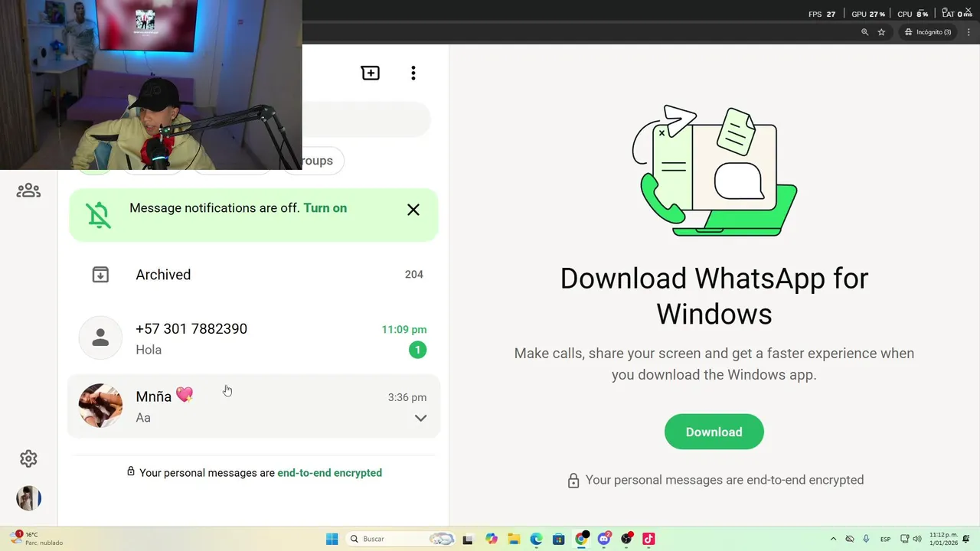Click the green Download button
The image size is (980, 551).
(x=714, y=432)
